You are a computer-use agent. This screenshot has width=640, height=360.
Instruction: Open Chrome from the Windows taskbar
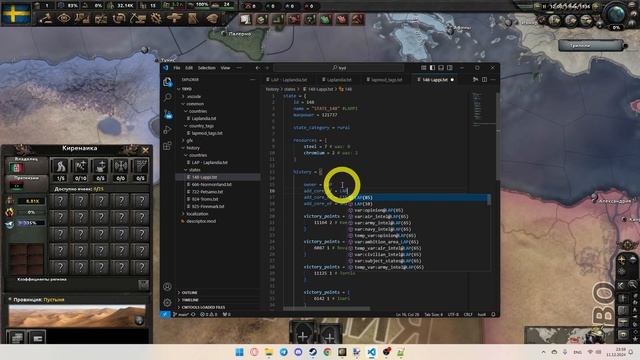[327, 352]
